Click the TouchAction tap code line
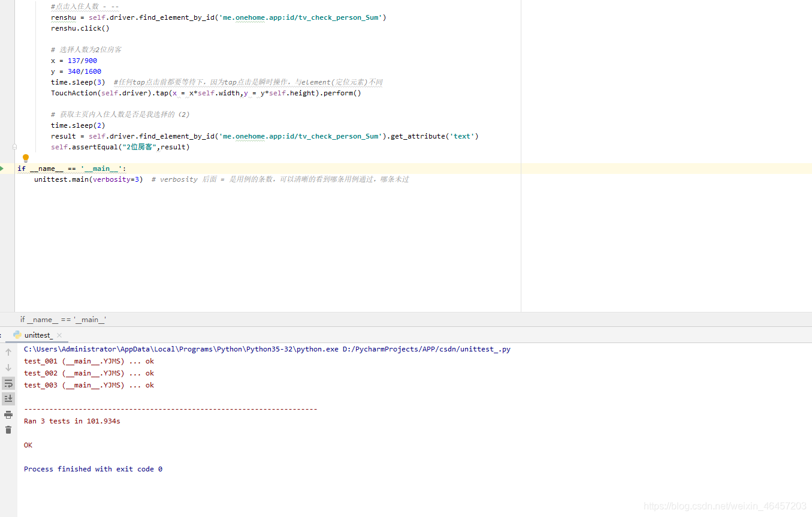Image resolution: width=812 pixels, height=517 pixels. [206, 93]
